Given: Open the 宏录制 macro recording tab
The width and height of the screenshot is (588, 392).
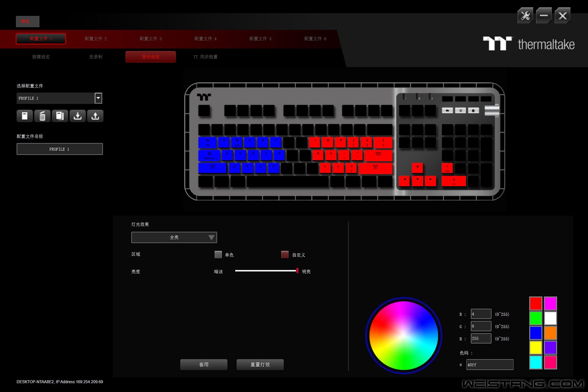Looking at the screenshot, I should 96,57.
